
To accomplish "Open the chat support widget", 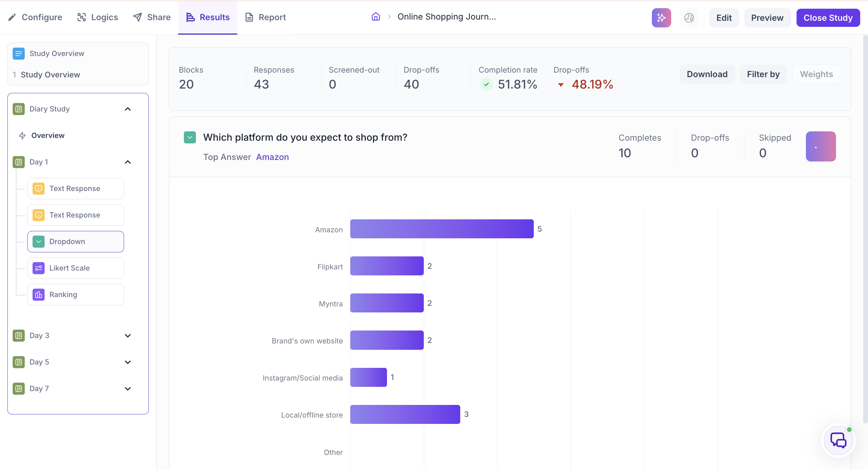I will tap(838, 440).
